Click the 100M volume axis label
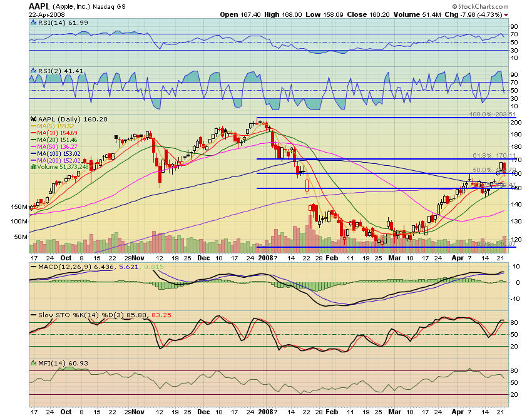This screenshot has width=532, height=418. coord(19,222)
